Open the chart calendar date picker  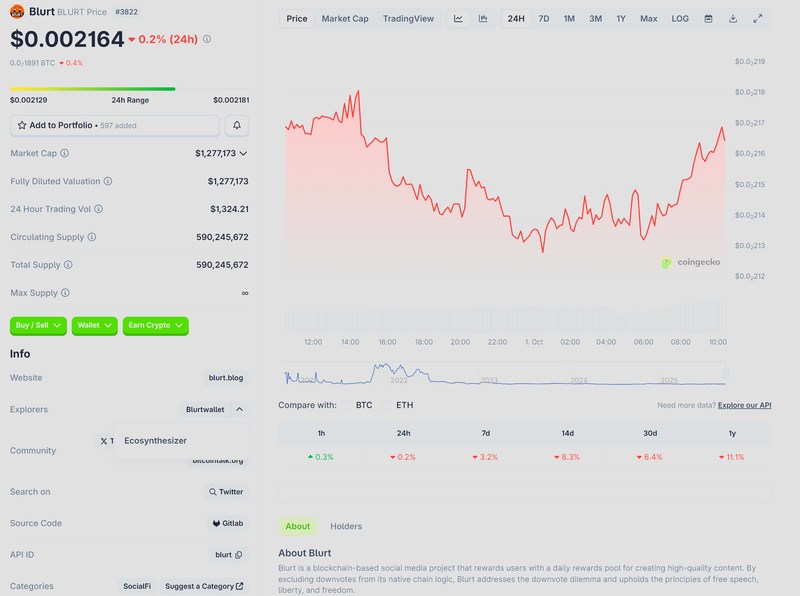coord(708,19)
